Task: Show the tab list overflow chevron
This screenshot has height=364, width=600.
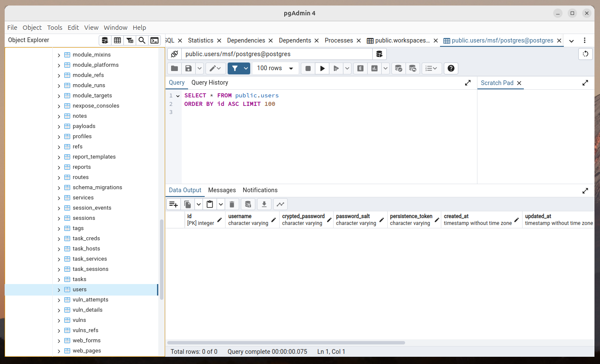Action: 571,41
